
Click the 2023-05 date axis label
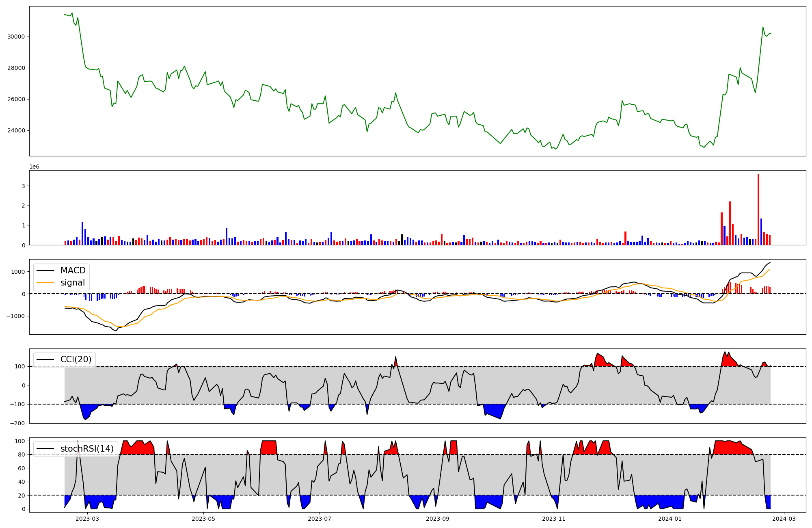pos(203,519)
